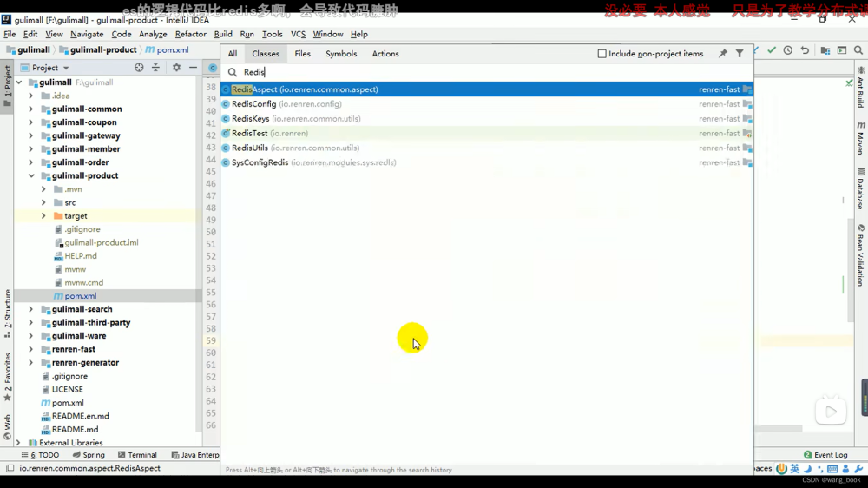Open VCS history clock icon

coord(788,49)
